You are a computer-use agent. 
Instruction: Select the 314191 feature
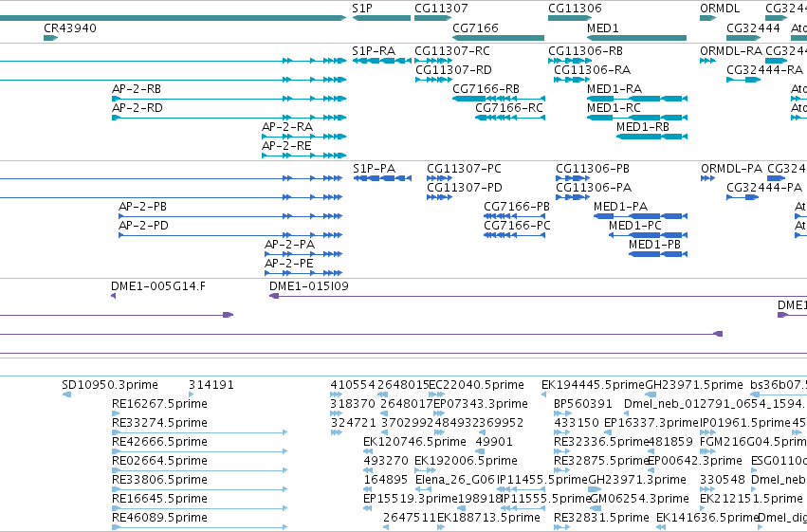(x=192, y=394)
